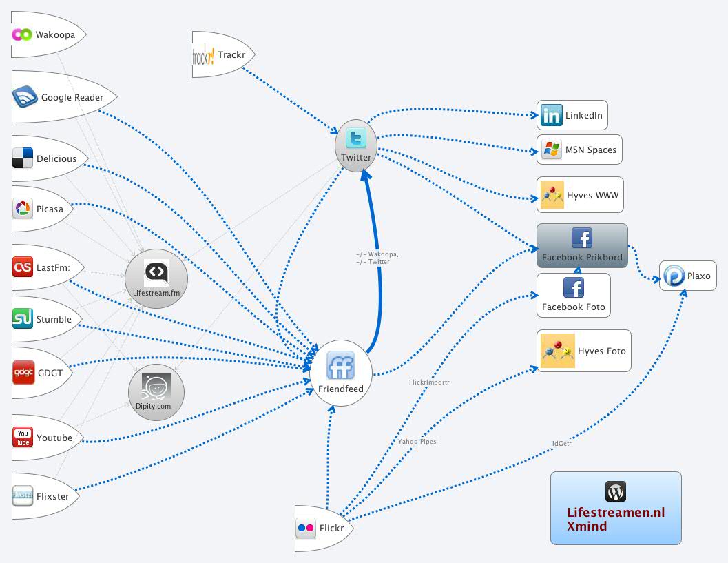
Task: Click the Wakoopa logo icon
Action: 22,34
